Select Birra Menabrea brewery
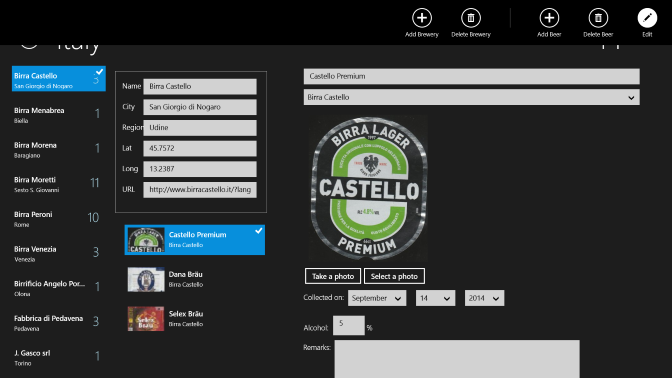This screenshot has height=378, width=672. click(59, 115)
